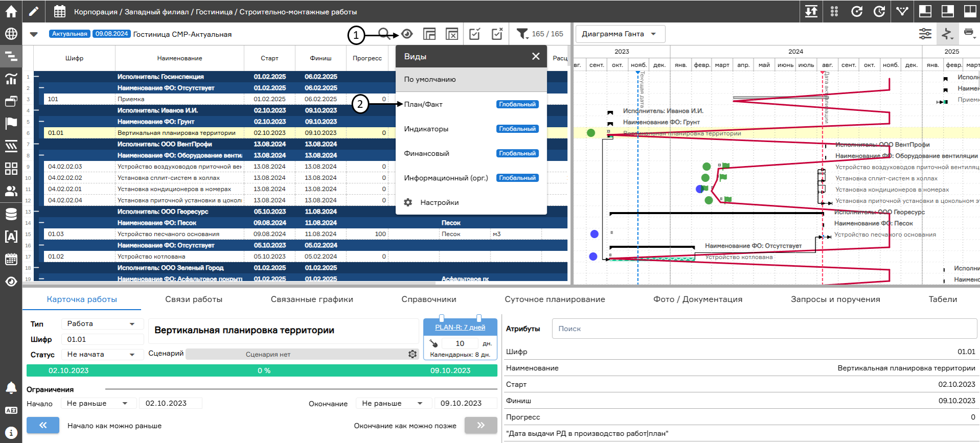Click the Поиск attributes search field

[764, 329]
